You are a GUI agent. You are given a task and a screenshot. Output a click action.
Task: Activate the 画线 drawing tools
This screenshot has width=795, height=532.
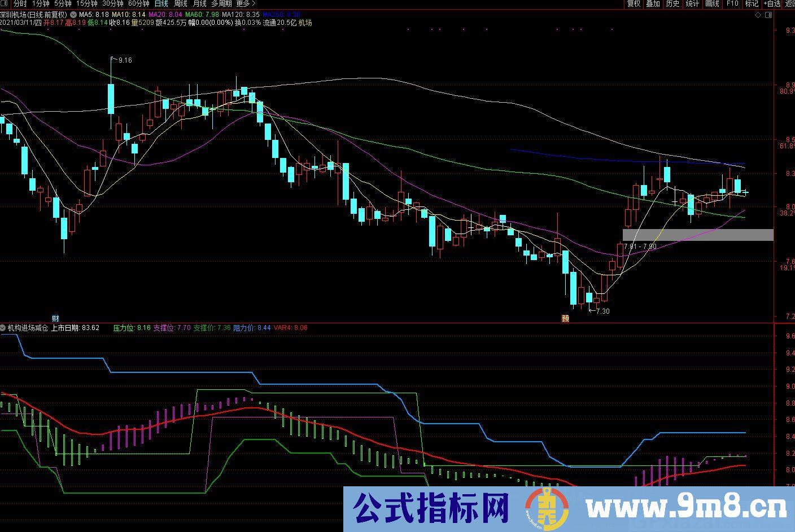pyautogui.click(x=712, y=3)
